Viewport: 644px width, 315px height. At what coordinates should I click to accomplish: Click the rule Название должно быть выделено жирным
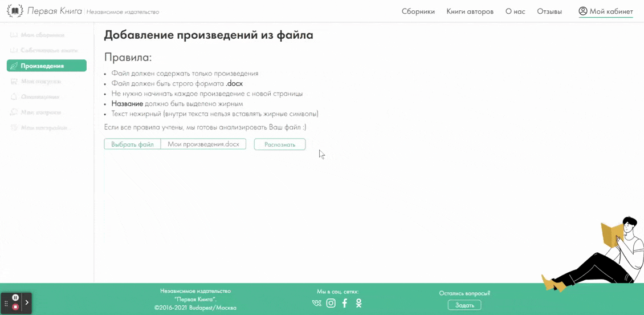point(177,104)
